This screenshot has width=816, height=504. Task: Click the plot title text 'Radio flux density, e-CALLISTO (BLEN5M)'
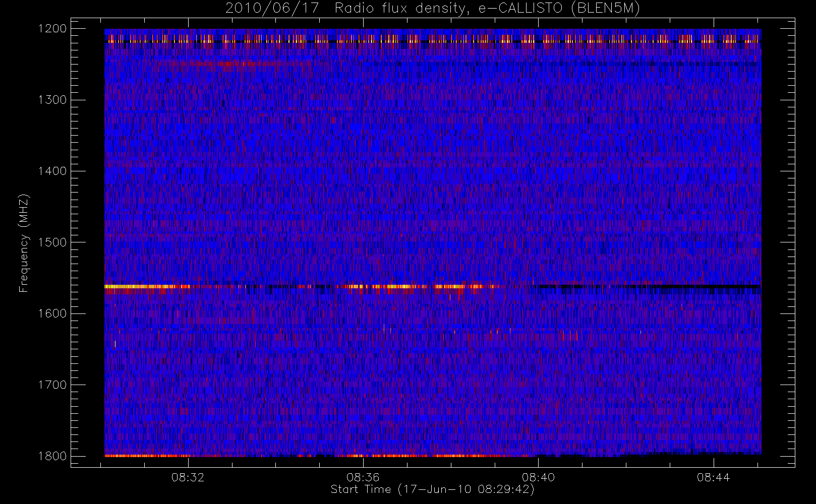coord(487,9)
